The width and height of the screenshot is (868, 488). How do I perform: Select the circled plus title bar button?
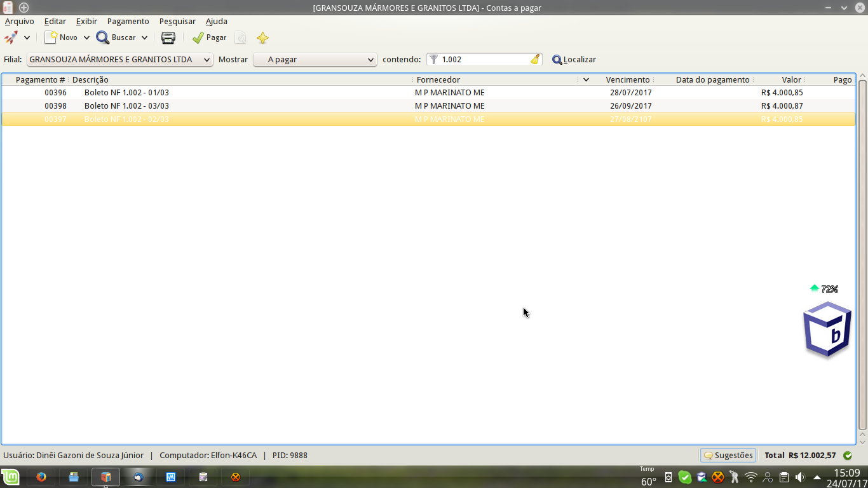[24, 8]
